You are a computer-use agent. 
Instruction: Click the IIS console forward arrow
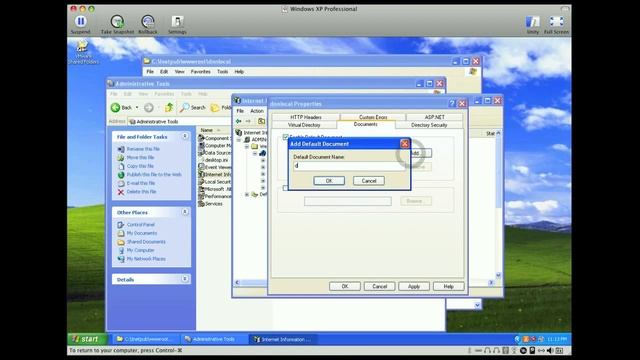pyautogui.click(x=248, y=121)
